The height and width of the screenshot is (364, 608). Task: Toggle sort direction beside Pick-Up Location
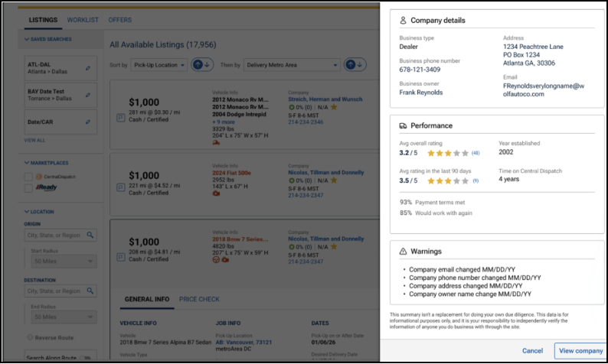coord(202,66)
